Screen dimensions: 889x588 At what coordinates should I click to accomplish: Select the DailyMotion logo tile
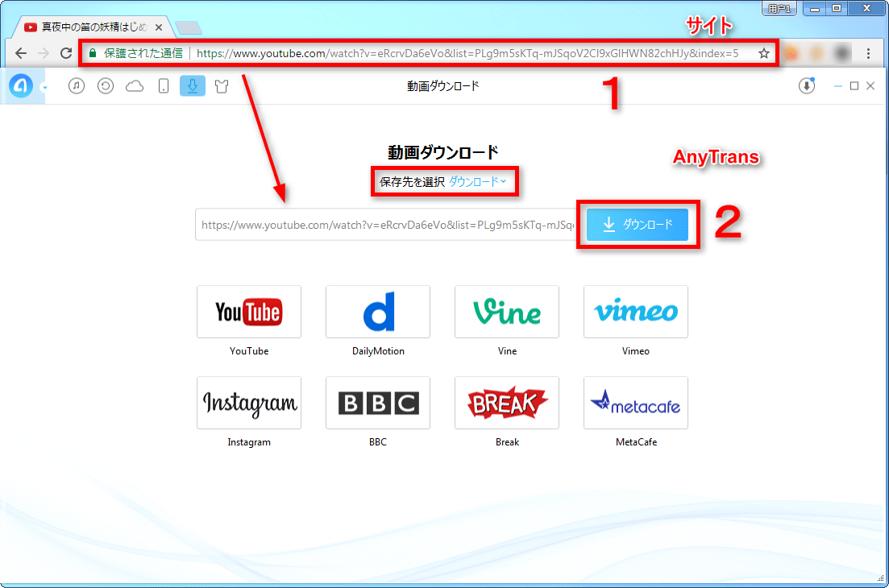[x=377, y=312]
